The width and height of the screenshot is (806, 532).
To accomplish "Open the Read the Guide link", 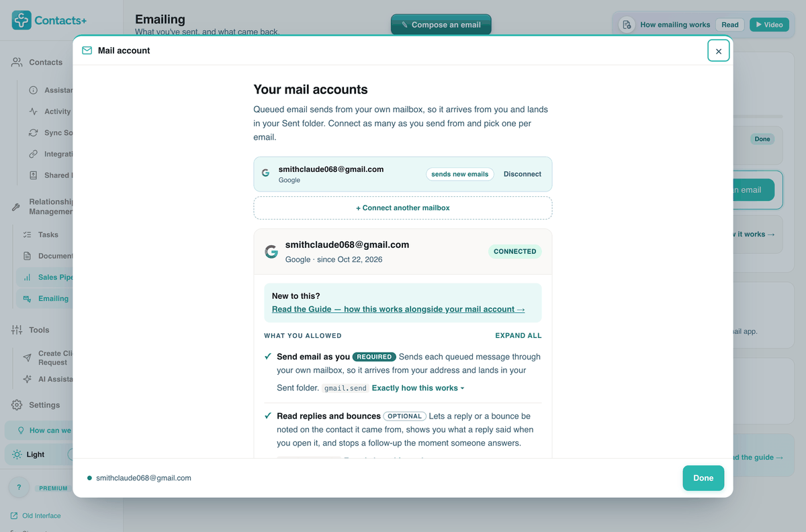I will (398, 309).
